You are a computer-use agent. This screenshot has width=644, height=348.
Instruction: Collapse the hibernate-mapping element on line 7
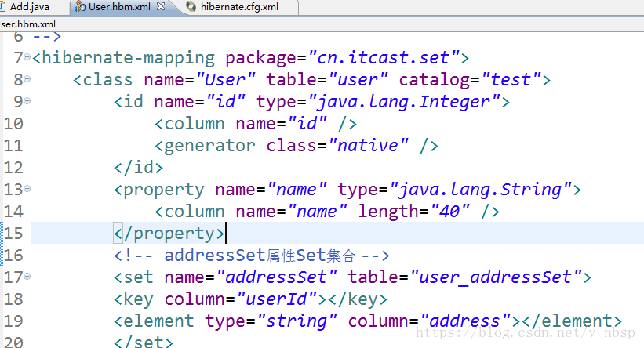pyautogui.click(x=27, y=57)
